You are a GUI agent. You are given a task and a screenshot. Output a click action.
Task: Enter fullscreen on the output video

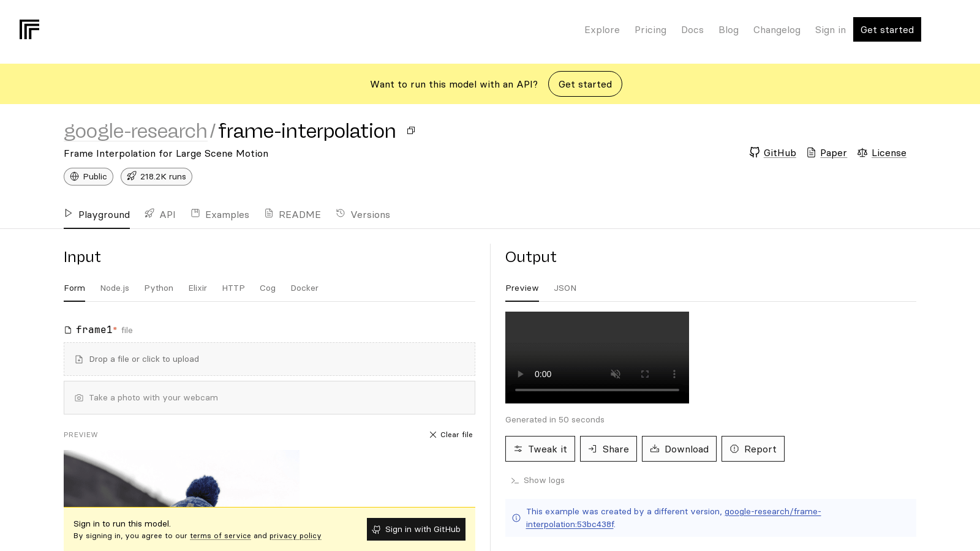coord(645,374)
